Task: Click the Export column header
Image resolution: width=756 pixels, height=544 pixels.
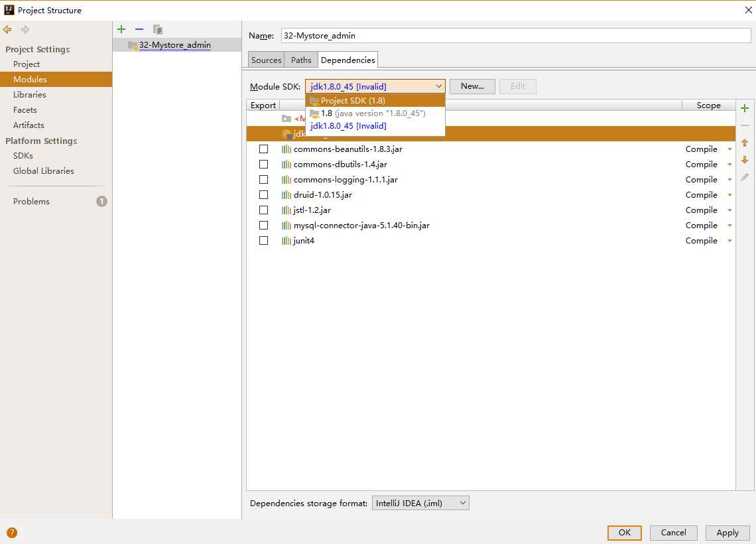Action: 263,105
